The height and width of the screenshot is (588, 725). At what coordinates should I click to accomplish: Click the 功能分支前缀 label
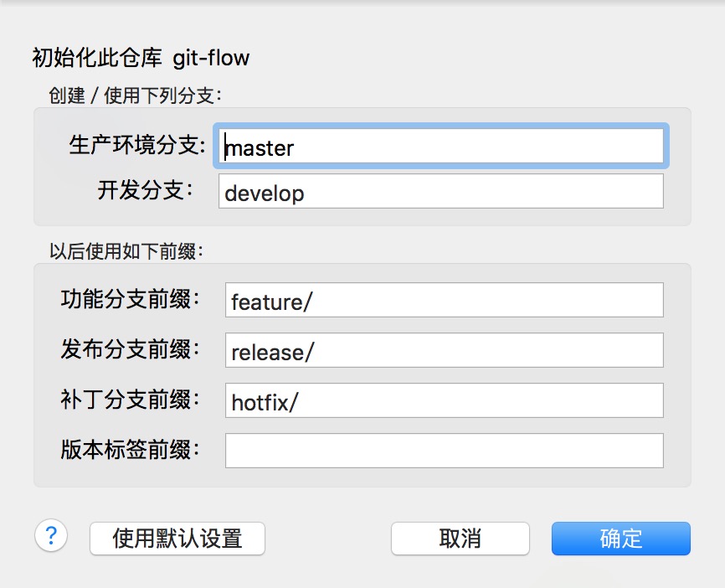(x=130, y=299)
